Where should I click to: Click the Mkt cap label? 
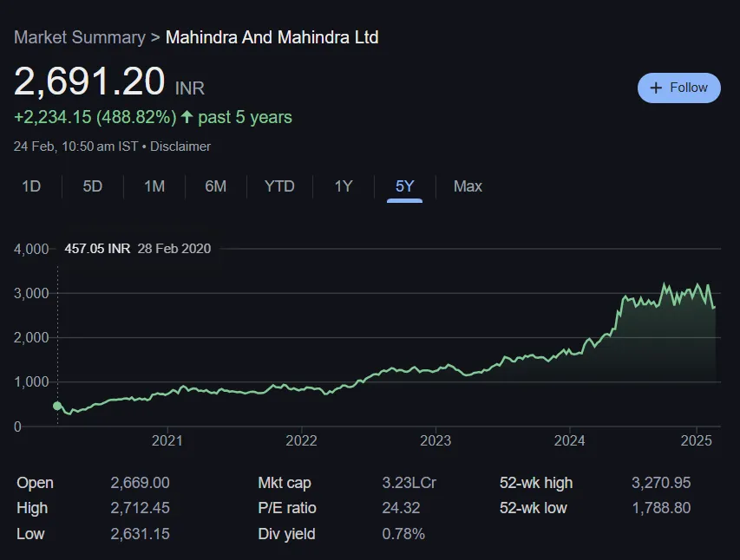pos(285,483)
